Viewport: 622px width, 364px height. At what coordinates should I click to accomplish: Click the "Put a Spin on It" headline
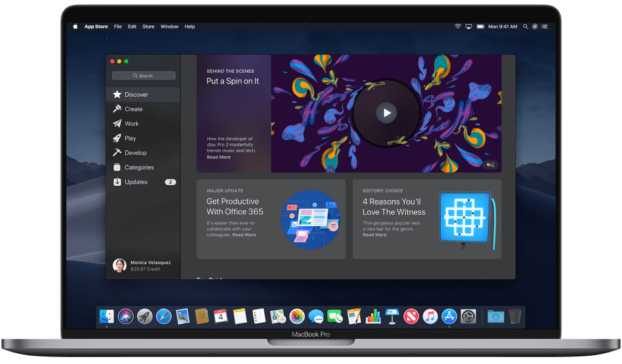click(233, 82)
